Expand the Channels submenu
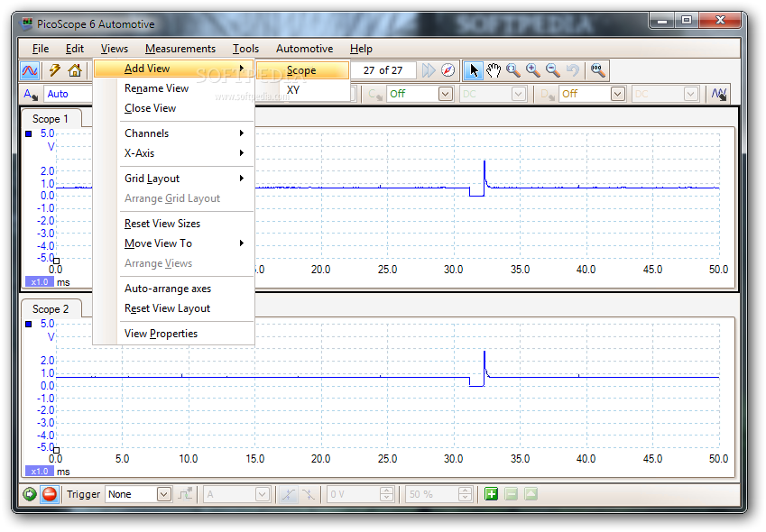Screen dimensions: 766x532 tap(185, 133)
